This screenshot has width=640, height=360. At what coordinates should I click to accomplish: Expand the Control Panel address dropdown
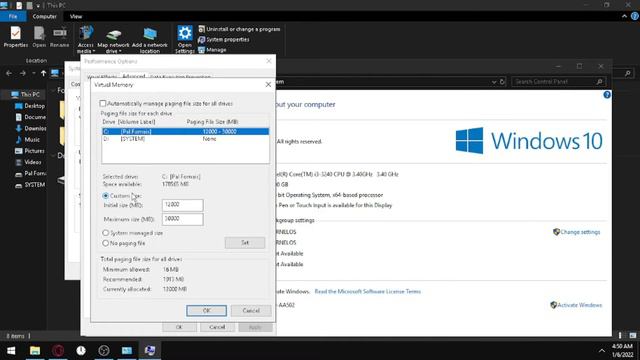click(494, 82)
